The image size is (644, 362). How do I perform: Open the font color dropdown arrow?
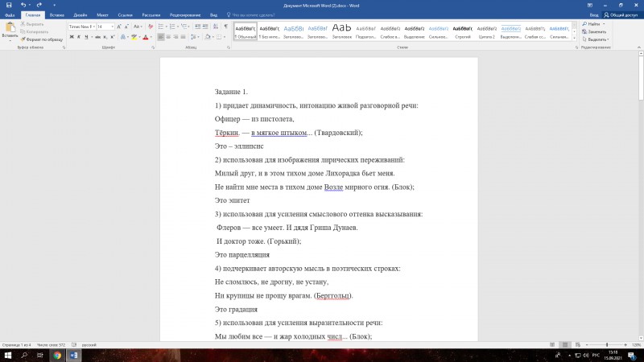tap(151, 37)
